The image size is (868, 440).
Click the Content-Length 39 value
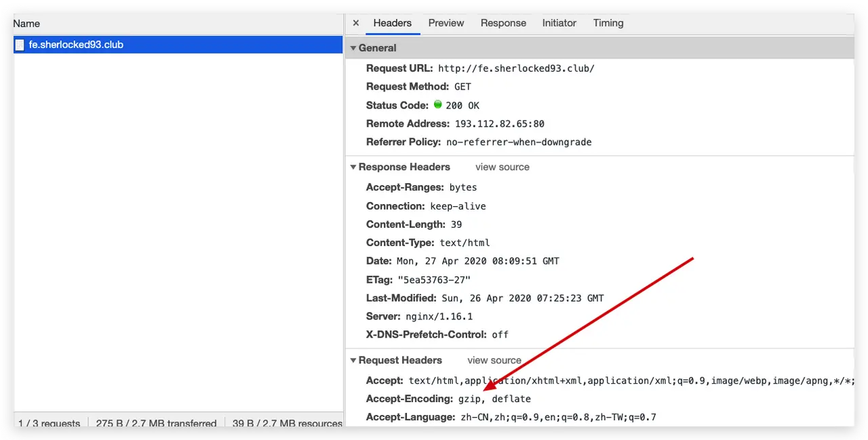456,224
